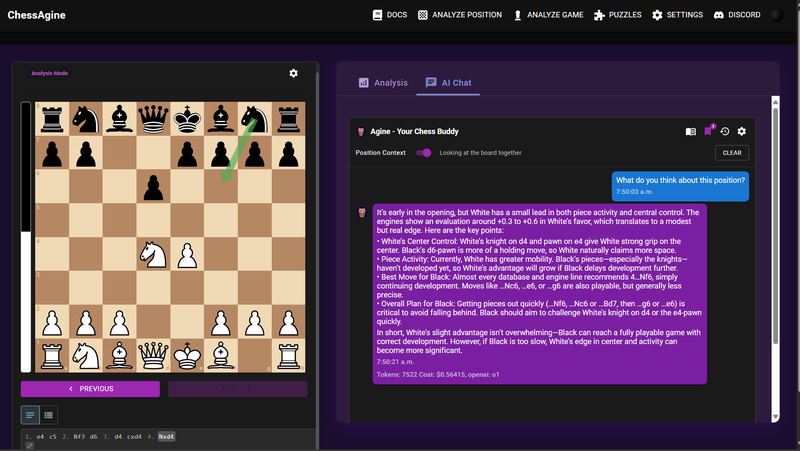The width and height of the screenshot is (800, 451).
Task: Open the Puzzles page
Action: point(613,15)
